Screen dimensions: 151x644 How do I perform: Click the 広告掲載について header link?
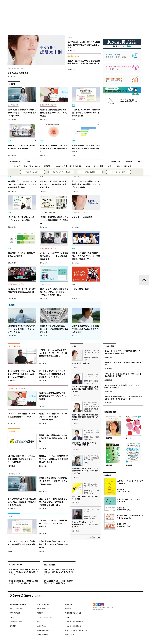click(116, 162)
